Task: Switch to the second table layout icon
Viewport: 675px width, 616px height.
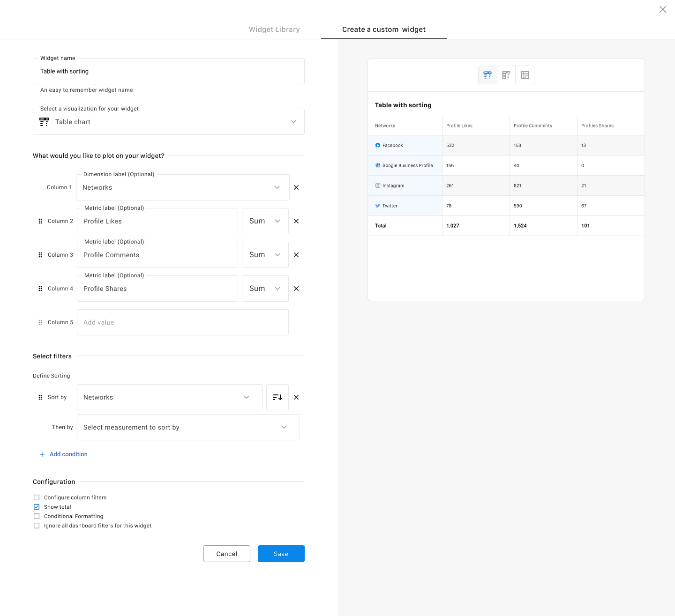Action: [506, 75]
